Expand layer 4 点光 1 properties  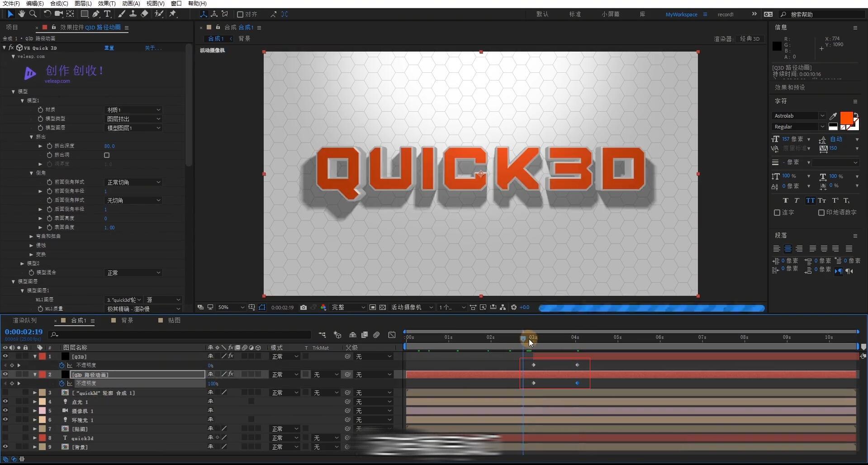click(x=35, y=402)
